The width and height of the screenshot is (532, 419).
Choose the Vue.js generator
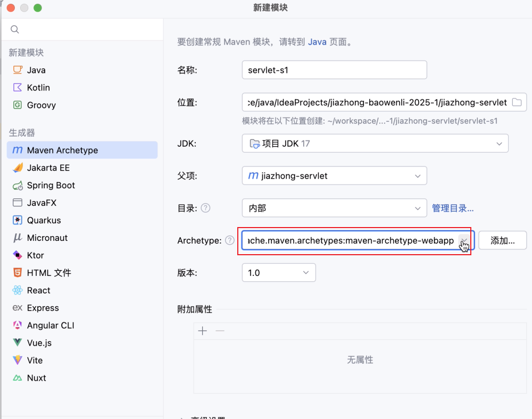82,343
